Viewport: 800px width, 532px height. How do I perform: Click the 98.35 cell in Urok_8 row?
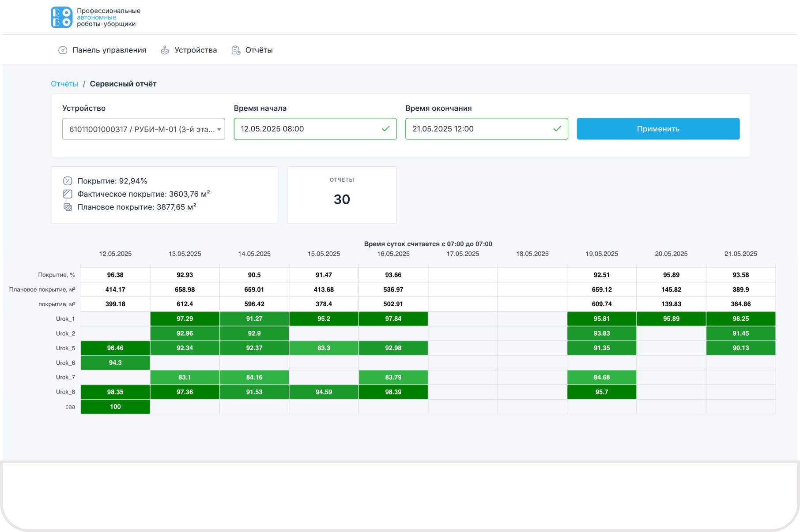click(115, 392)
